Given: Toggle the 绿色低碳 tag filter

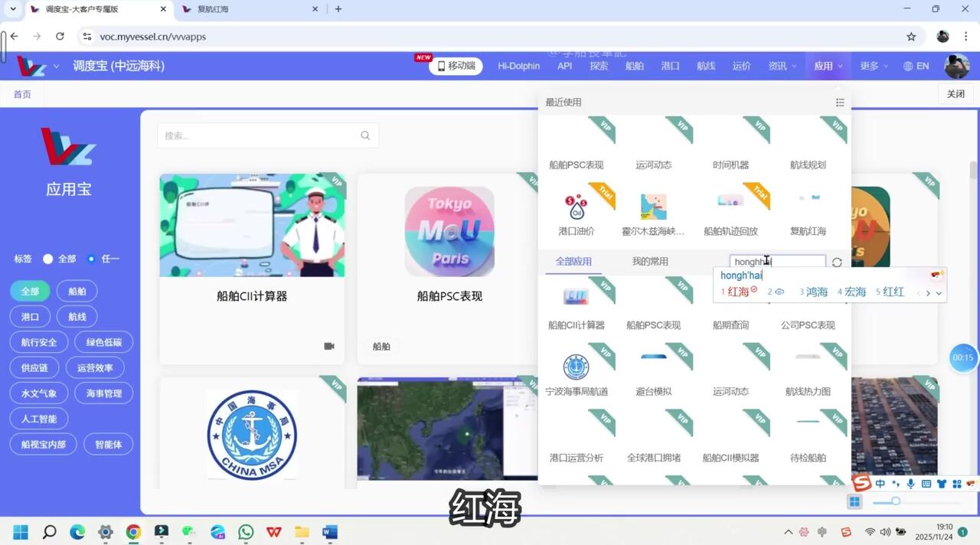Looking at the screenshot, I should point(104,342).
